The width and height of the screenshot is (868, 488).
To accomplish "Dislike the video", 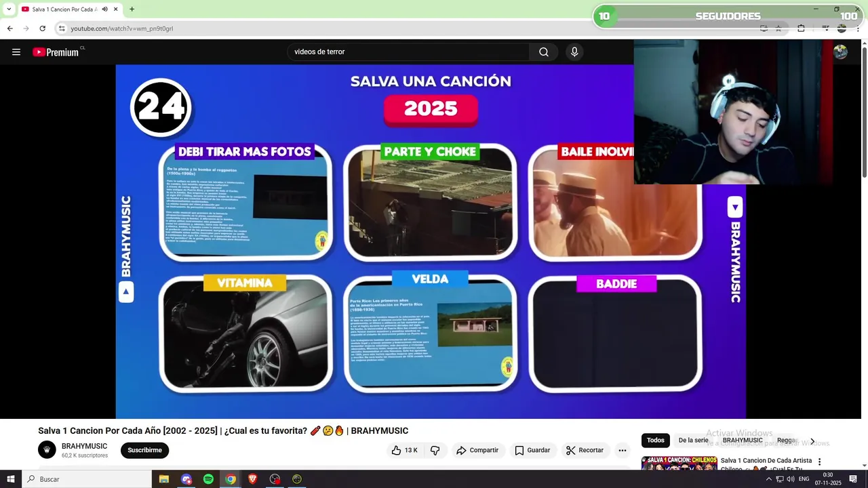I will point(435,450).
